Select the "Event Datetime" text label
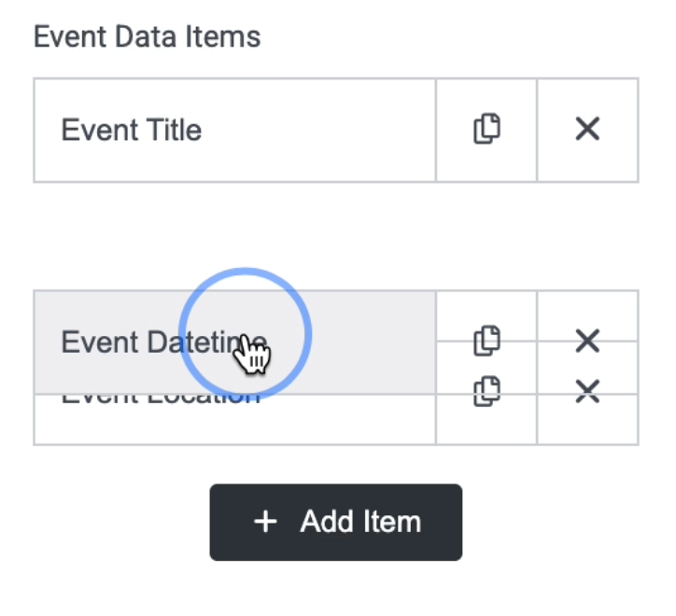Image resolution: width=676 pixels, height=616 pixels. point(140,342)
